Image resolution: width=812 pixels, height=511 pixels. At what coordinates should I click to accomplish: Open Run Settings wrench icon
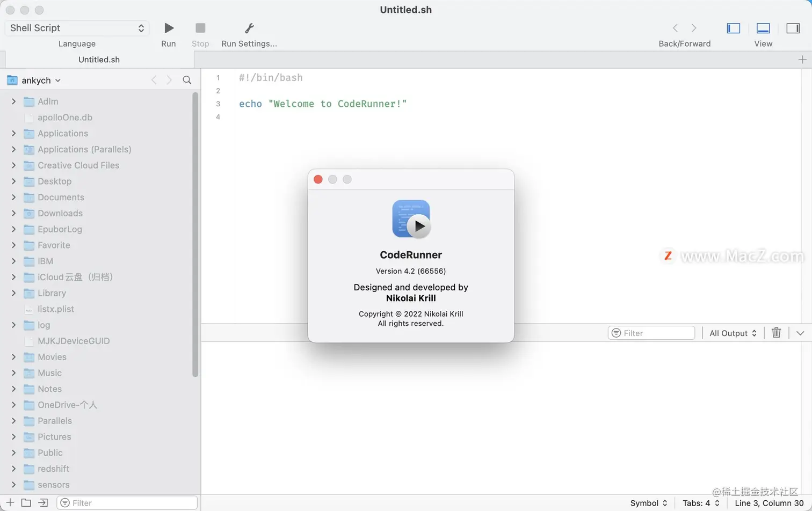point(249,28)
